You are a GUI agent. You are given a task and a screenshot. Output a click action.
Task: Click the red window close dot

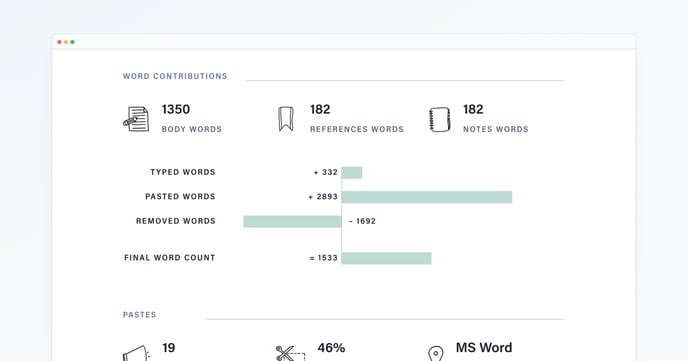(60, 42)
